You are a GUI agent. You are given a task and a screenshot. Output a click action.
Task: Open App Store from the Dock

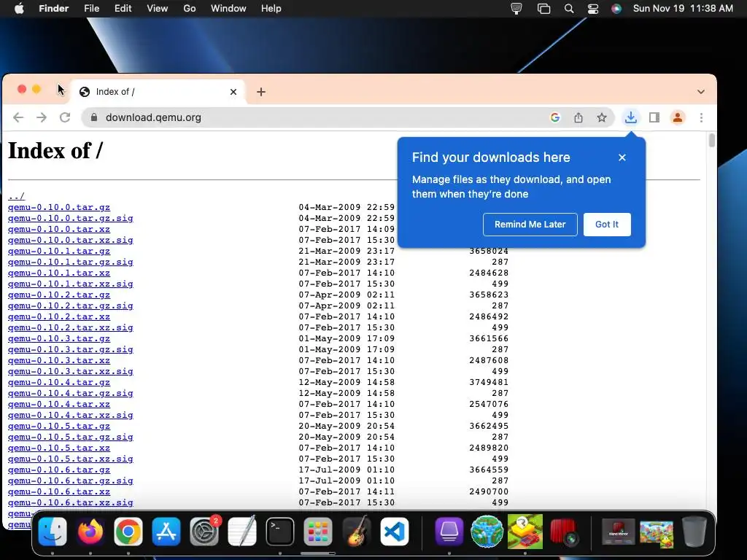pos(166,532)
